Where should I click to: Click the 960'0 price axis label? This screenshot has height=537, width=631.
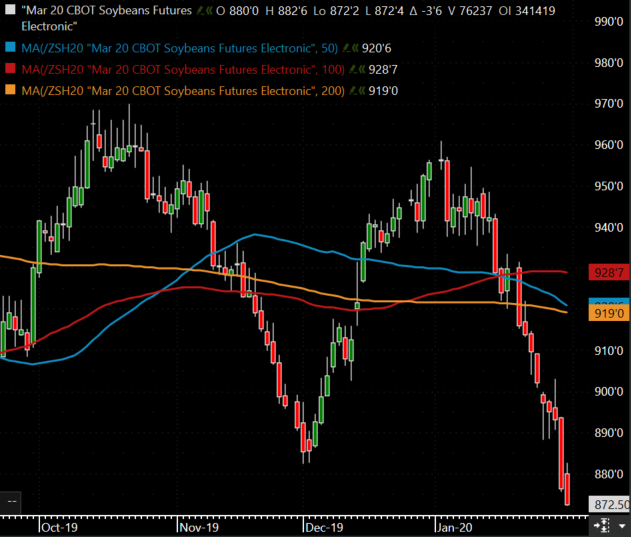(x=609, y=145)
